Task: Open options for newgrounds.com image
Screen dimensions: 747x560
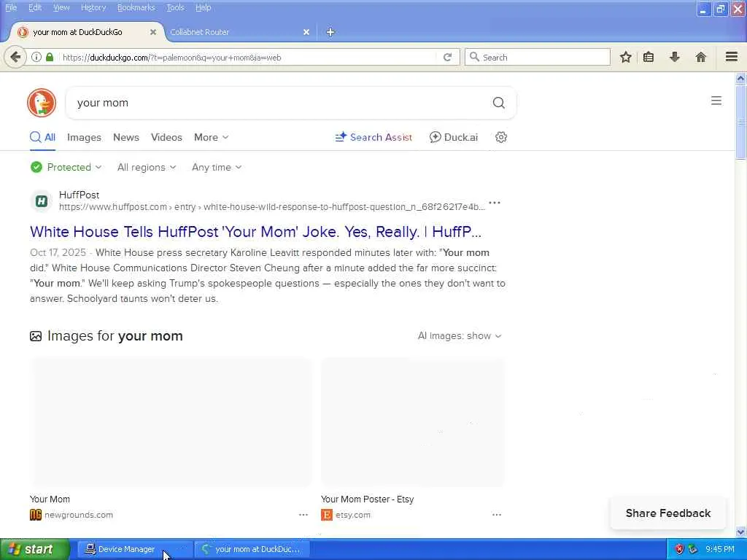Action: 303,515
